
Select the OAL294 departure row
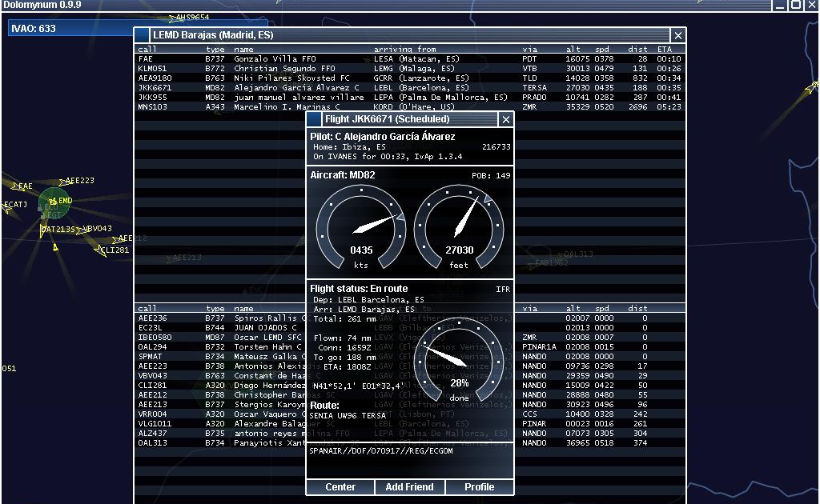pyautogui.click(x=409, y=346)
